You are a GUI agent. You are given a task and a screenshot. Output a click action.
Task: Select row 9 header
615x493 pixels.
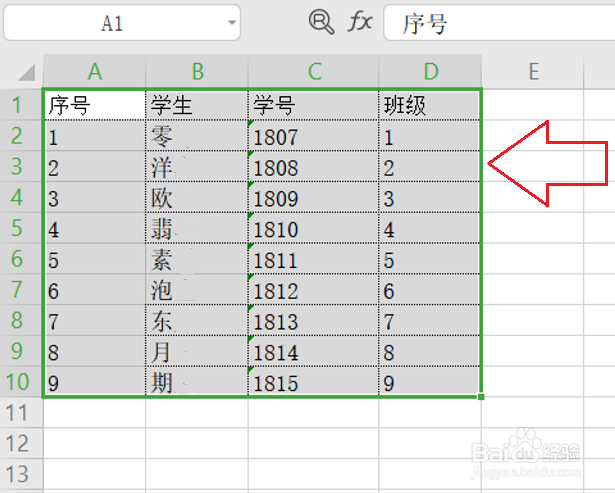click(x=21, y=351)
